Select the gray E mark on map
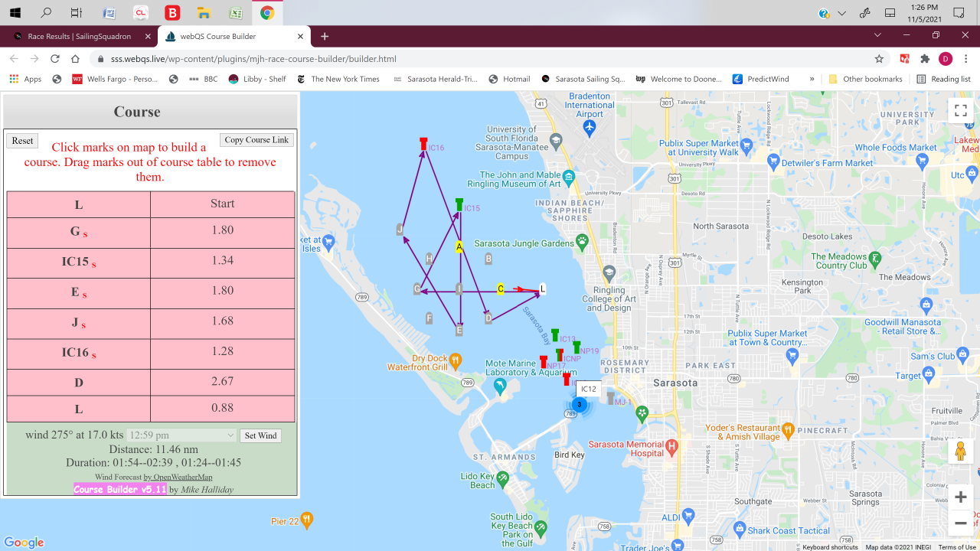Viewport: 980px width, 551px height. pos(459,330)
